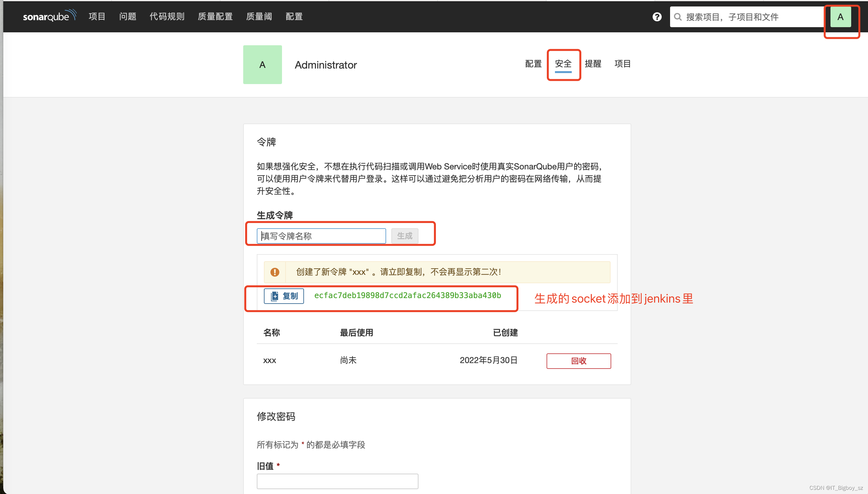The width and height of the screenshot is (868, 494).
Task: Open 质量配置 in top navigation
Action: pyautogui.click(x=215, y=16)
